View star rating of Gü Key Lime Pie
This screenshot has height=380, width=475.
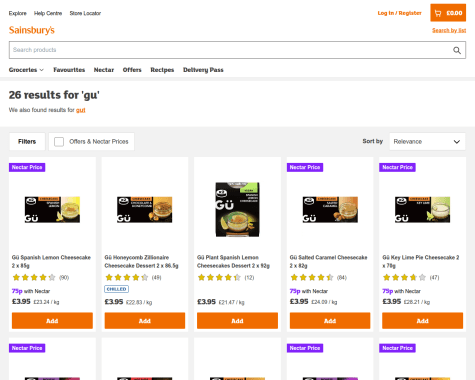click(404, 277)
